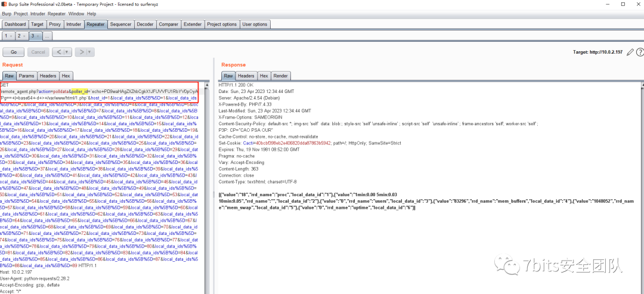The height and width of the screenshot is (294, 644).
Task: Close Repeater tab 2 with its x
Action: click(24, 36)
